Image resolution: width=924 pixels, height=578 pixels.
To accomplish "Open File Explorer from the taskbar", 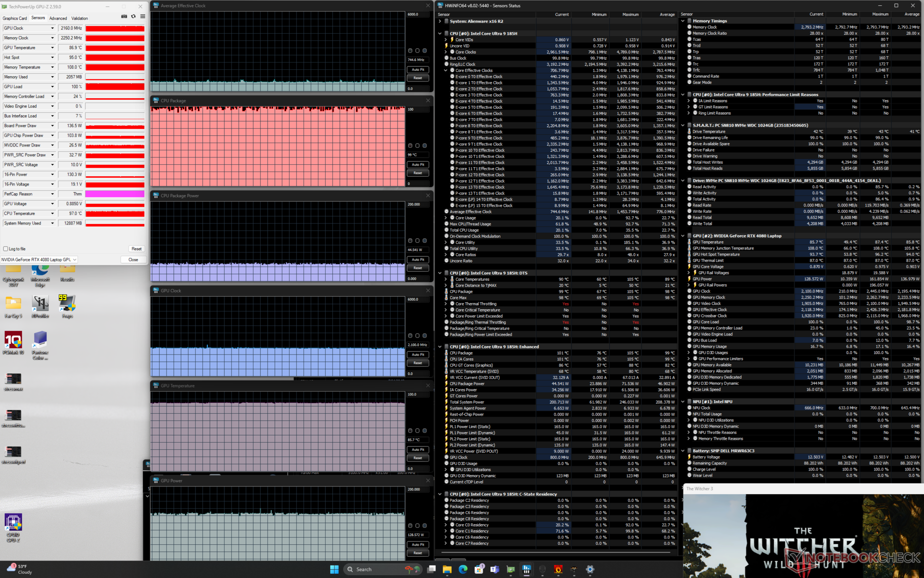I will pyautogui.click(x=447, y=569).
